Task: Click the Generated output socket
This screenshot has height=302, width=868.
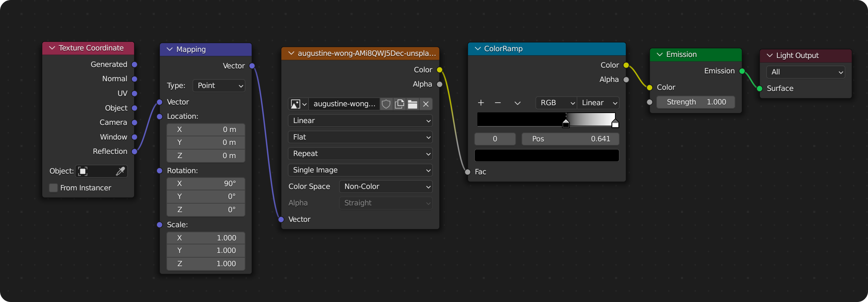Action: [134, 64]
